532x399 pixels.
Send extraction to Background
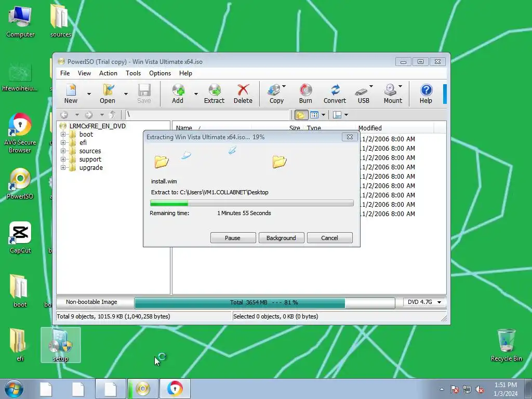pyautogui.click(x=281, y=238)
